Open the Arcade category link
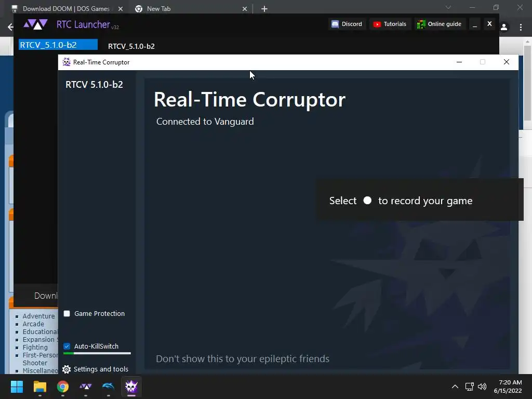 [33, 324]
